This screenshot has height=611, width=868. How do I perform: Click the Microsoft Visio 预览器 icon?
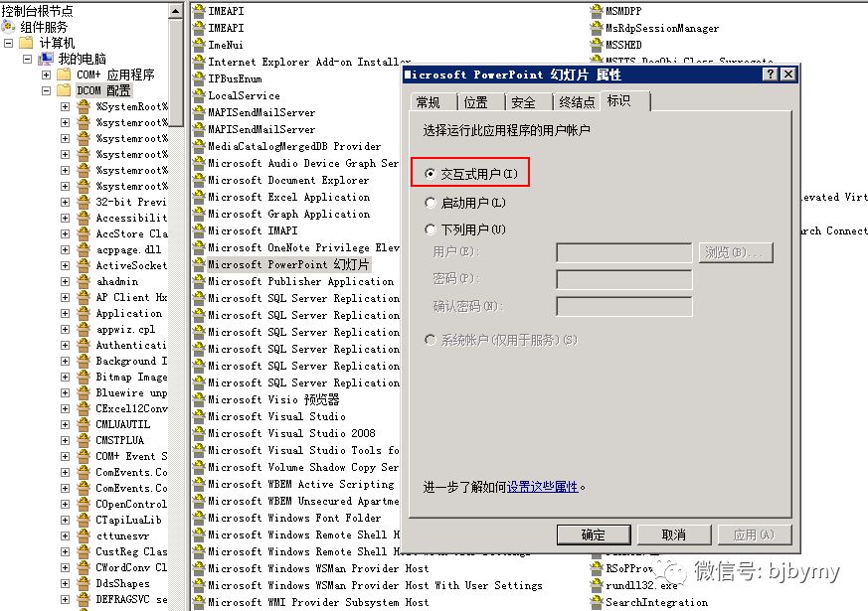pos(198,399)
